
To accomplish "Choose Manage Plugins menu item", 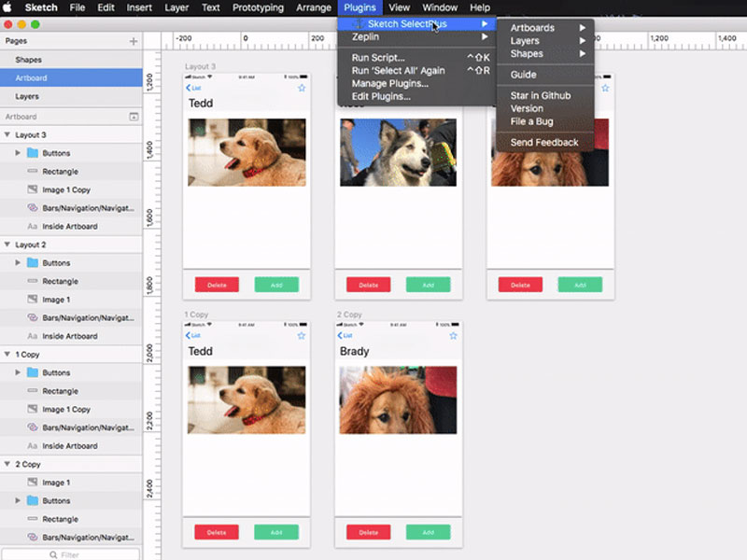I will point(416,83).
